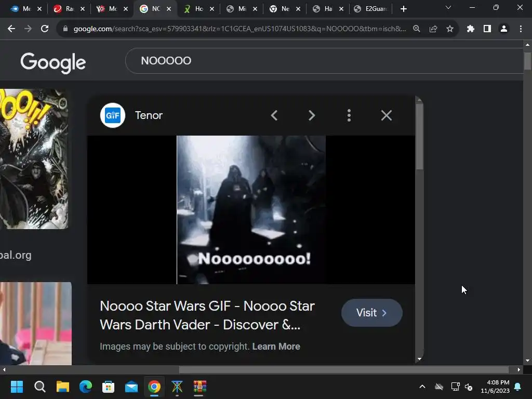Close the 'Ho' tab
Screen dimensions: 532x399
(x=212, y=9)
